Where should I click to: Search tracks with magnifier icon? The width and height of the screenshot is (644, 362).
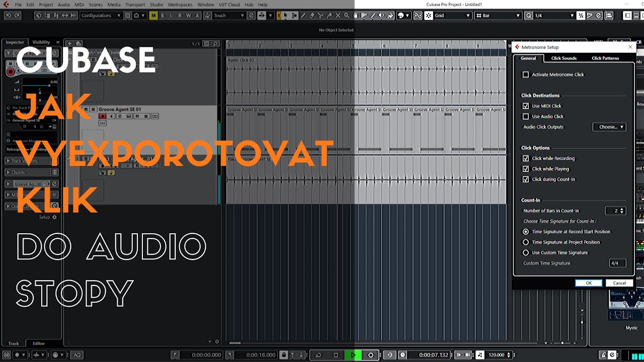point(215,44)
